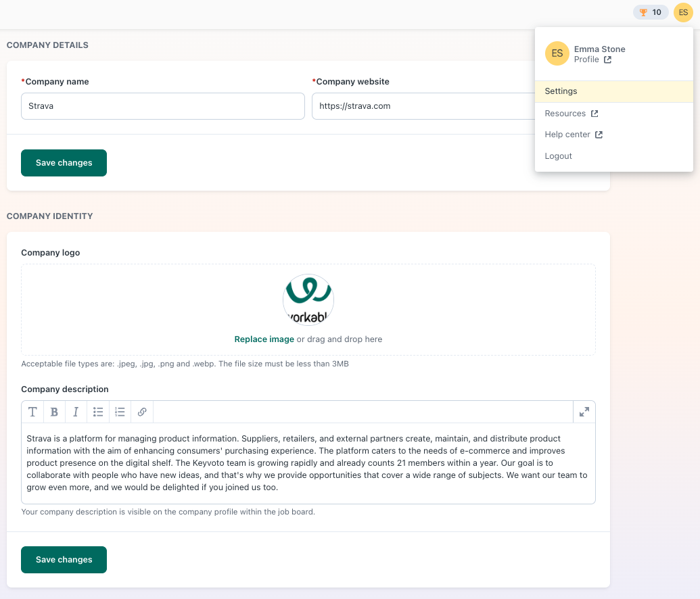Save changes under Company Details
This screenshot has height=599, width=700.
click(x=64, y=162)
